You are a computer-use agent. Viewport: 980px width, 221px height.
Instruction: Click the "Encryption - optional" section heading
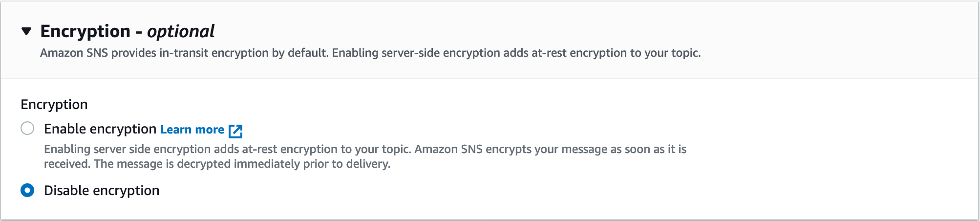pyautogui.click(x=127, y=32)
